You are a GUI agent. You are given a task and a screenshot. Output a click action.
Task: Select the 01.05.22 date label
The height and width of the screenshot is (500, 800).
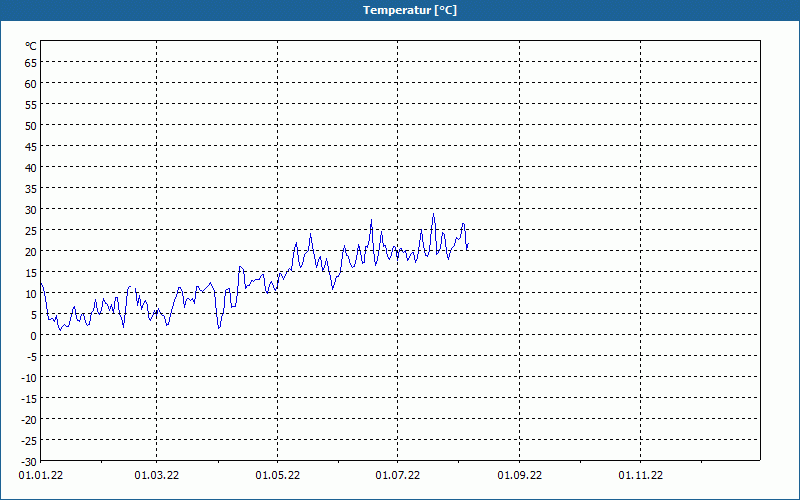click(277, 476)
